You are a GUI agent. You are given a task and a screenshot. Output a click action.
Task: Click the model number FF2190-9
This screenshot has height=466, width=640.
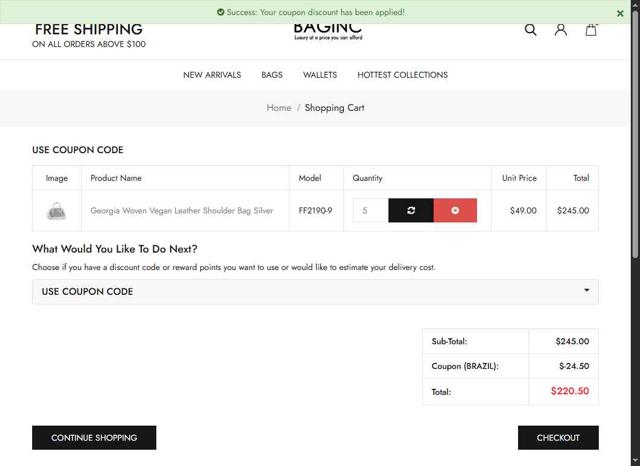tap(315, 211)
